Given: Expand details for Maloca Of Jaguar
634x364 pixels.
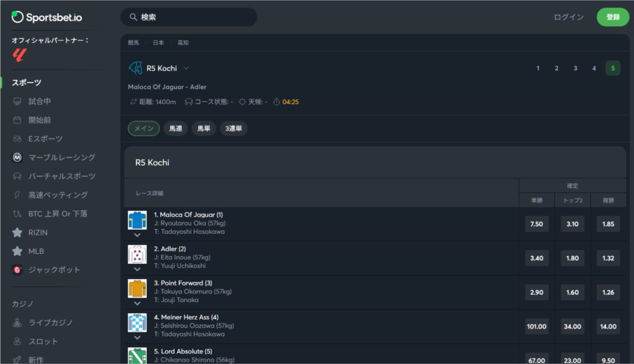Looking at the screenshot, I should (x=137, y=235).
